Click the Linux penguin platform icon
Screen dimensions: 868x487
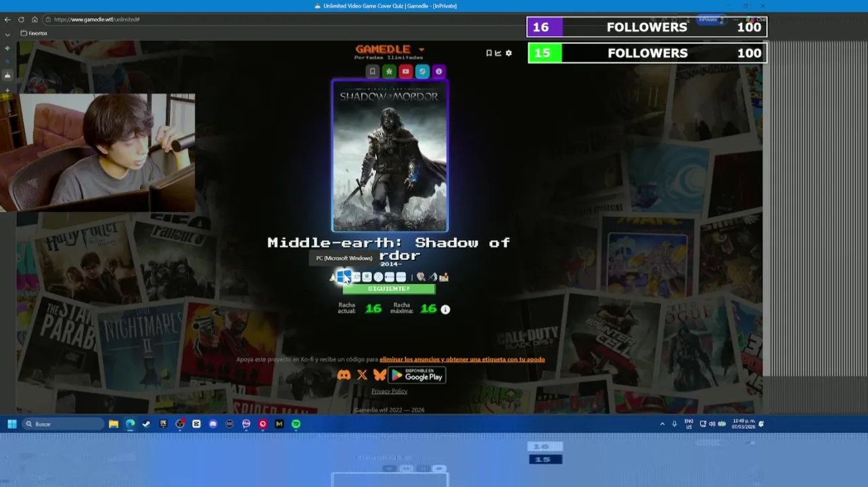tap(333, 277)
